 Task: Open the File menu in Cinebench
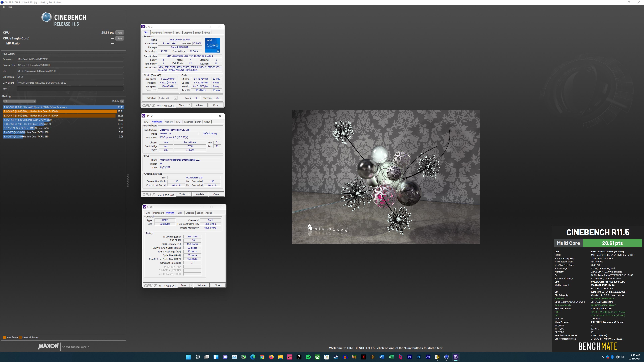pyautogui.click(x=3, y=7)
